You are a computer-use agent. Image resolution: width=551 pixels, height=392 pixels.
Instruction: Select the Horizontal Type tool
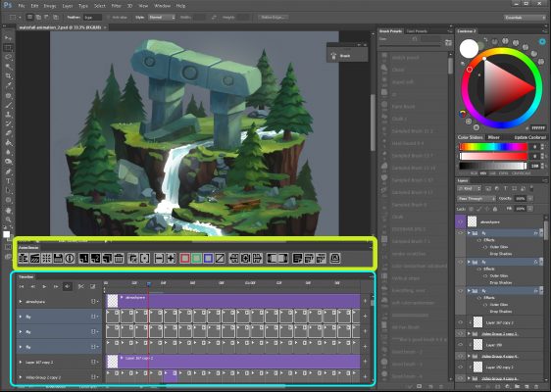click(x=8, y=181)
